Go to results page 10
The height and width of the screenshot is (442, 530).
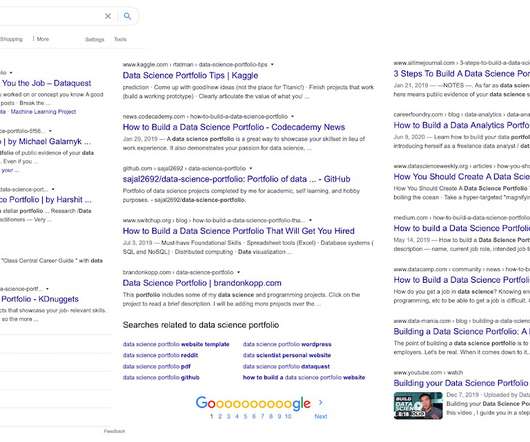[x=288, y=416]
